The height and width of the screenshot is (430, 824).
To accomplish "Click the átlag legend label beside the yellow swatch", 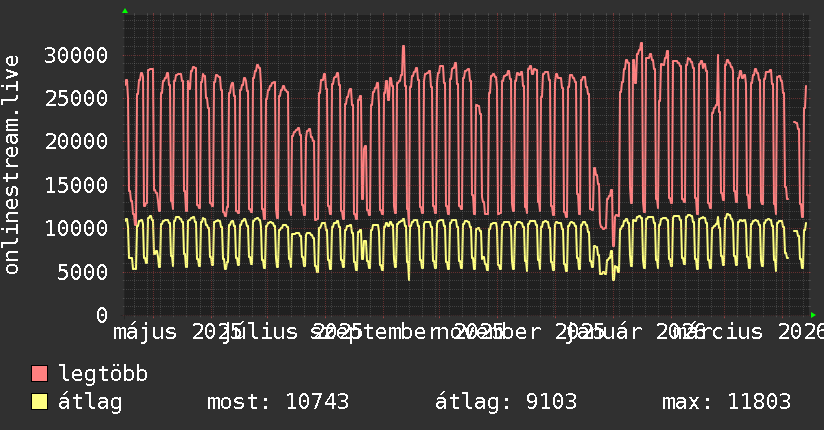I will (x=90, y=403).
